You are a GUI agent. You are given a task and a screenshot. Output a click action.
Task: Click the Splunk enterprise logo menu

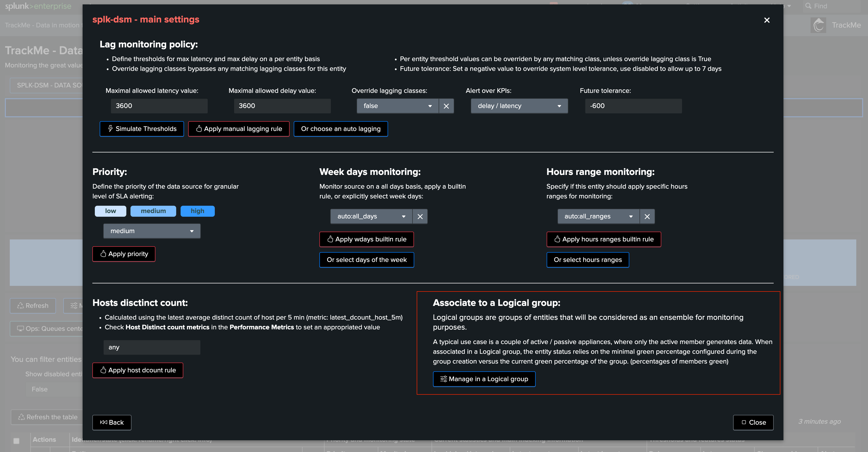click(x=38, y=6)
